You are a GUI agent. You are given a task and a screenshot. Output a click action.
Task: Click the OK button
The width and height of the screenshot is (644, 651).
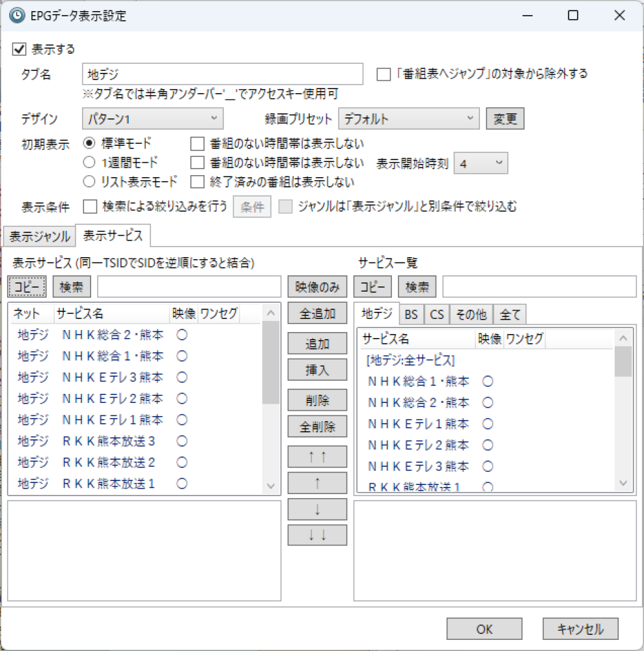[x=484, y=629]
